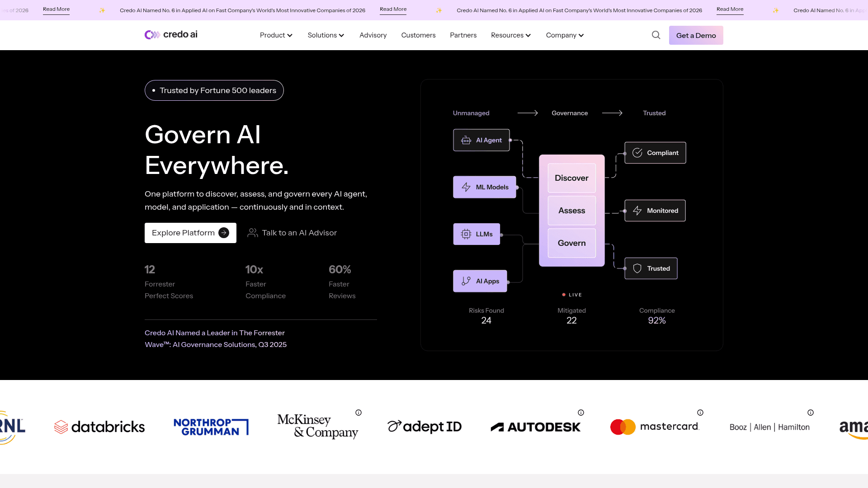Click the 'Governance' diagram heading
The width and height of the screenshot is (868, 488).
coord(570,113)
